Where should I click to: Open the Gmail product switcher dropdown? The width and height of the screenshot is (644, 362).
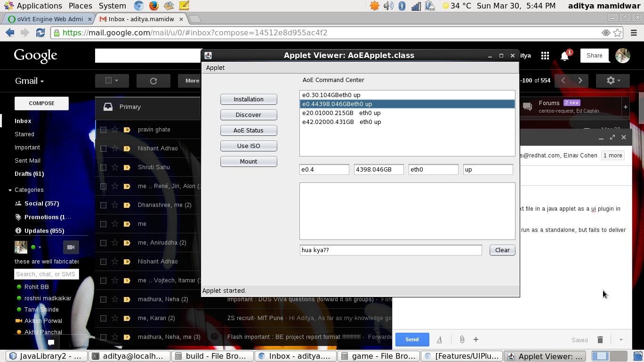click(x=29, y=81)
